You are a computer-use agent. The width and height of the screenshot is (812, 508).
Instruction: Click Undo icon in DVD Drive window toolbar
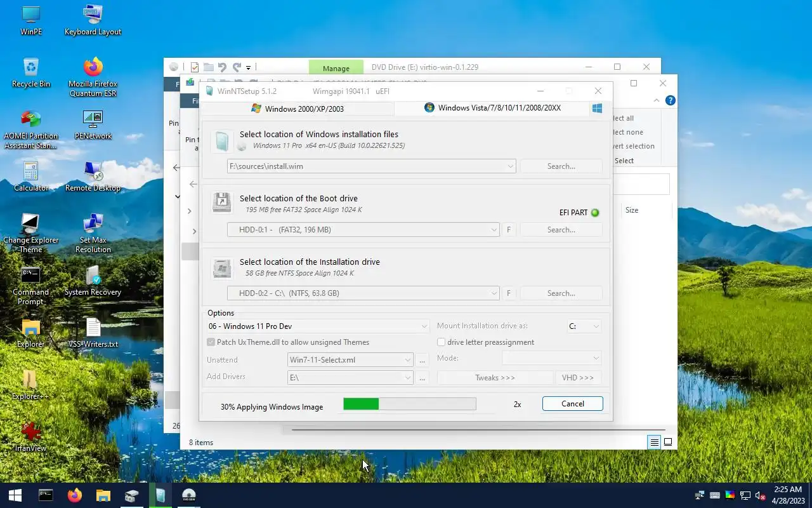(221, 67)
